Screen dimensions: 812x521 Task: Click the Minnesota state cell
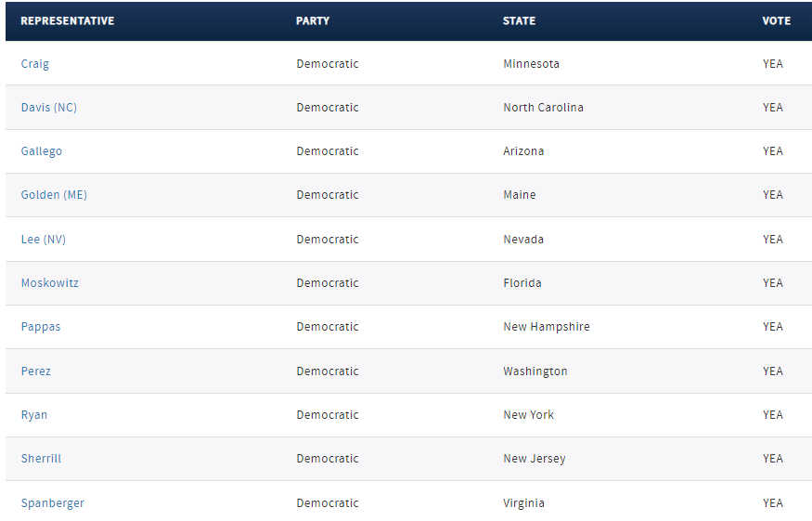tap(532, 64)
